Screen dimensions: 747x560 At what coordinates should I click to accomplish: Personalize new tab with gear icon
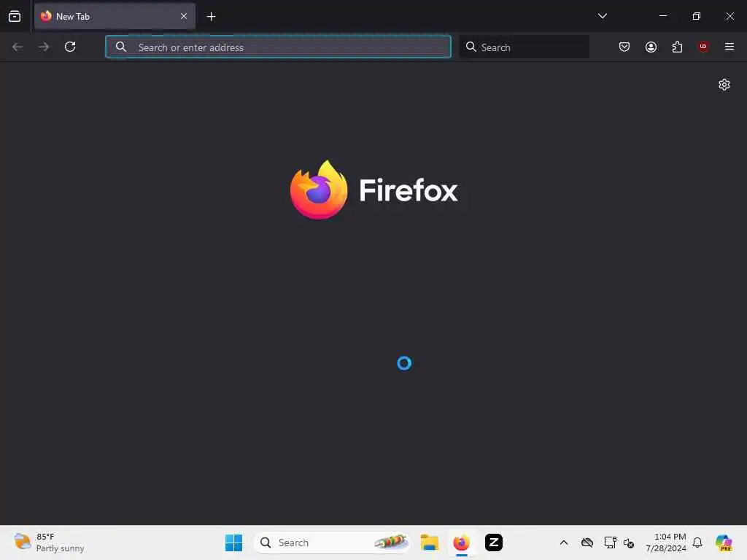(x=724, y=85)
